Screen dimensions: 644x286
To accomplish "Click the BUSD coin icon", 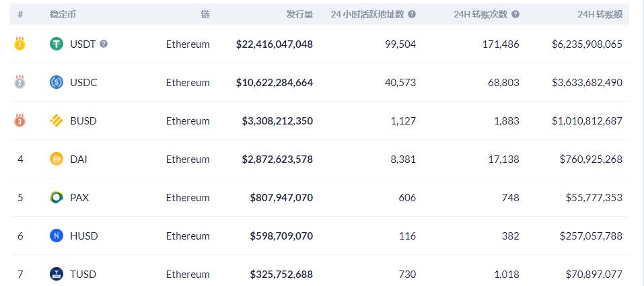I will pyautogui.click(x=57, y=120).
